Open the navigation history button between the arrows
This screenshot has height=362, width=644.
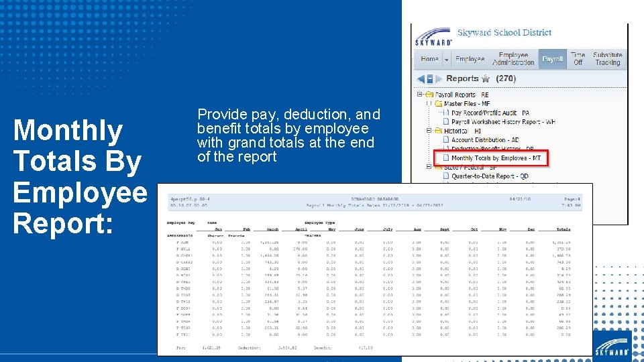pos(429,79)
